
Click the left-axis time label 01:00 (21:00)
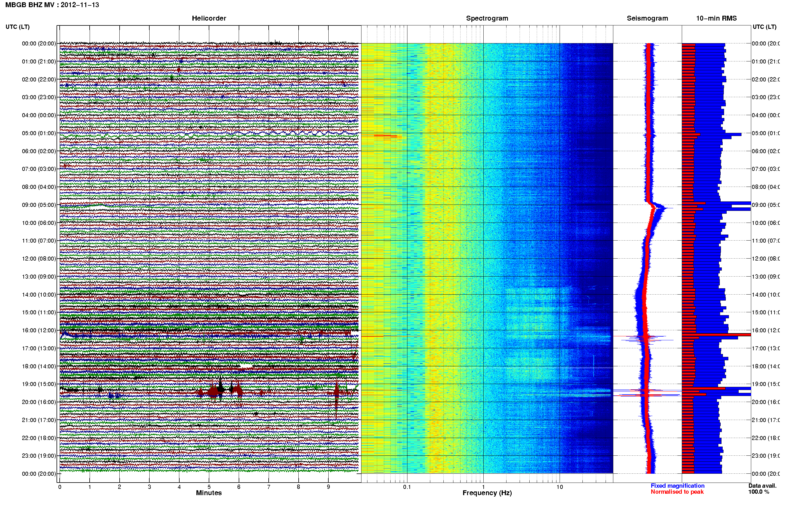pos(39,61)
